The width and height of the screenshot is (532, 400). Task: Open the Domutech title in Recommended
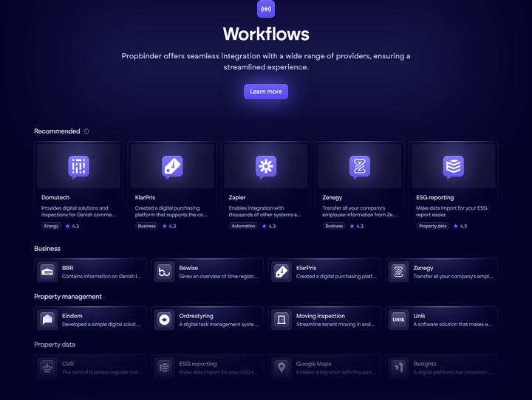pos(55,197)
